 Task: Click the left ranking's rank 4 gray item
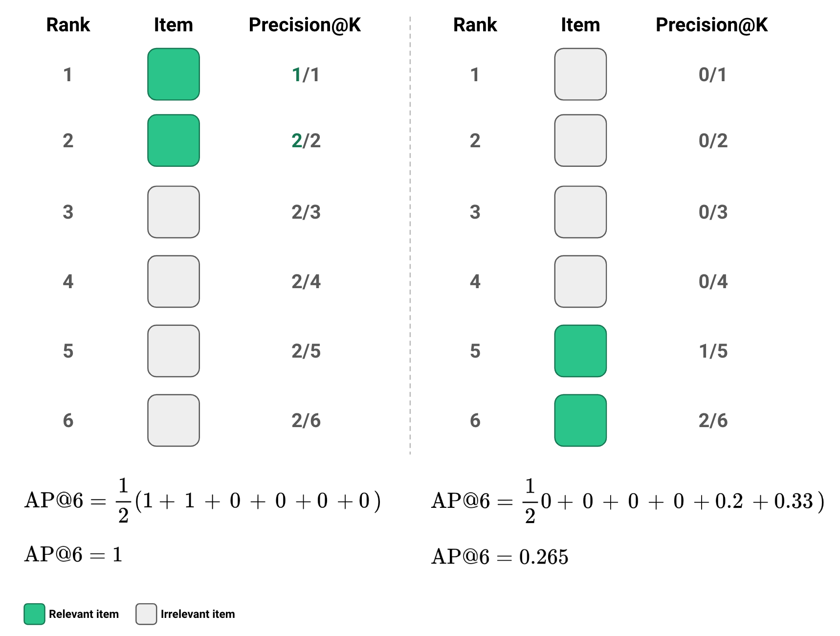point(174,281)
